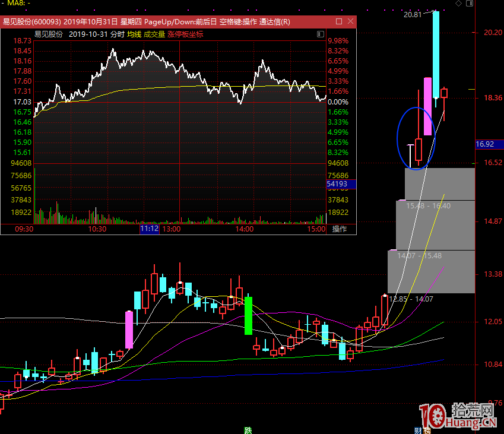Viewport: 504px width, 434px height.
Task: Open the 操作 menu in intraday window
Action: tap(340, 229)
